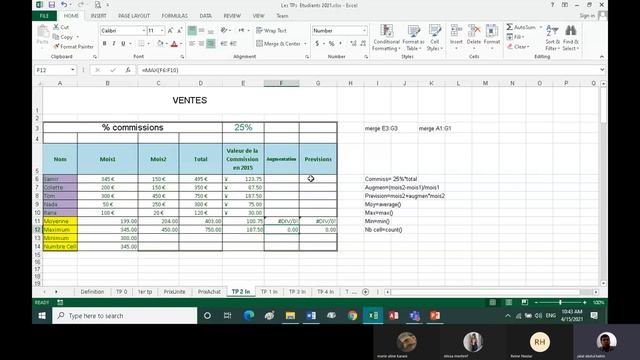Select the 'TP 1 In' sheet tab
Screen dimensions: 640x360
click(x=269, y=292)
